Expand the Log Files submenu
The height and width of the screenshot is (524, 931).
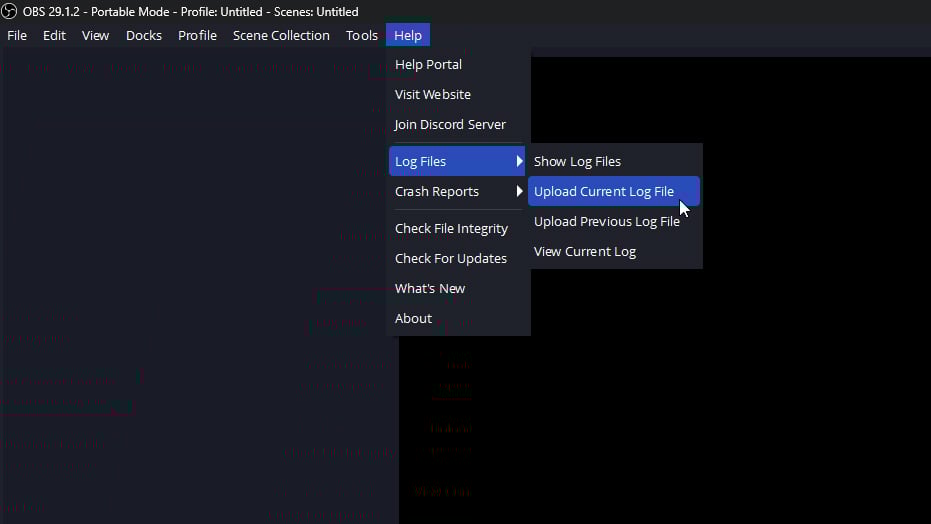[457, 161]
